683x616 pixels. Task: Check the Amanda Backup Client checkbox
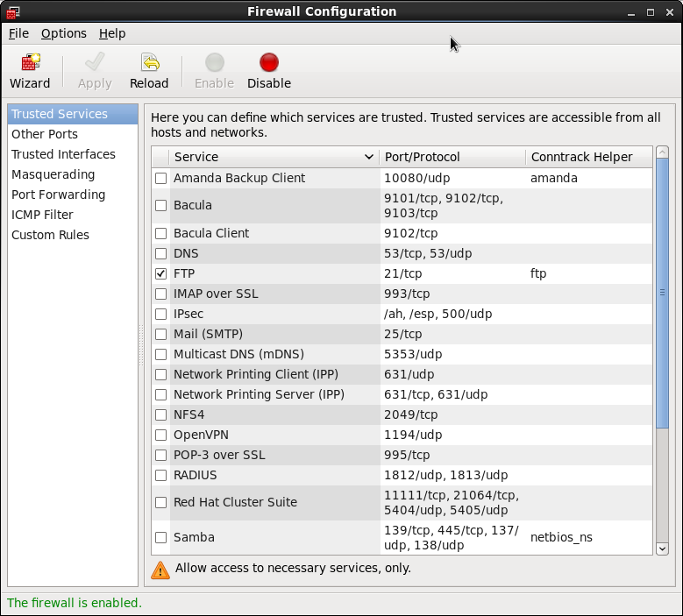[161, 178]
